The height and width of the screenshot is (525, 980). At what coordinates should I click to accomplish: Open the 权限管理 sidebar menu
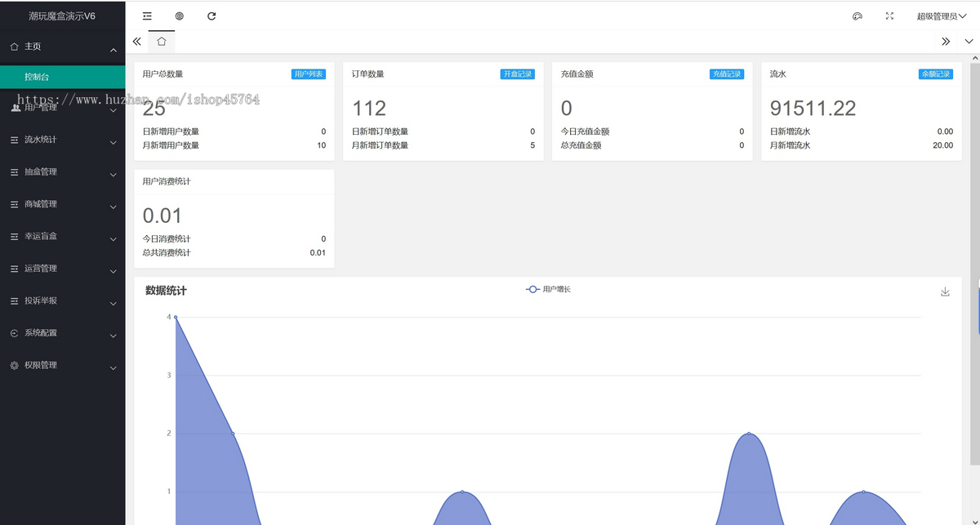63,365
